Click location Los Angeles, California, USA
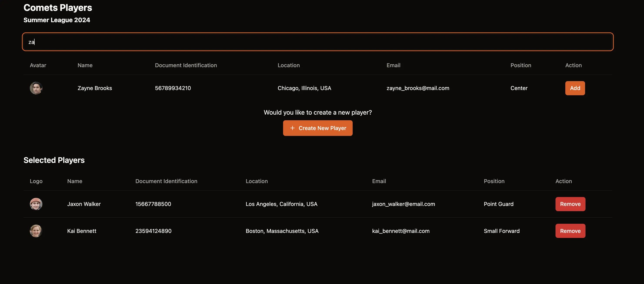Image resolution: width=644 pixels, height=284 pixels. click(x=282, y=204)
